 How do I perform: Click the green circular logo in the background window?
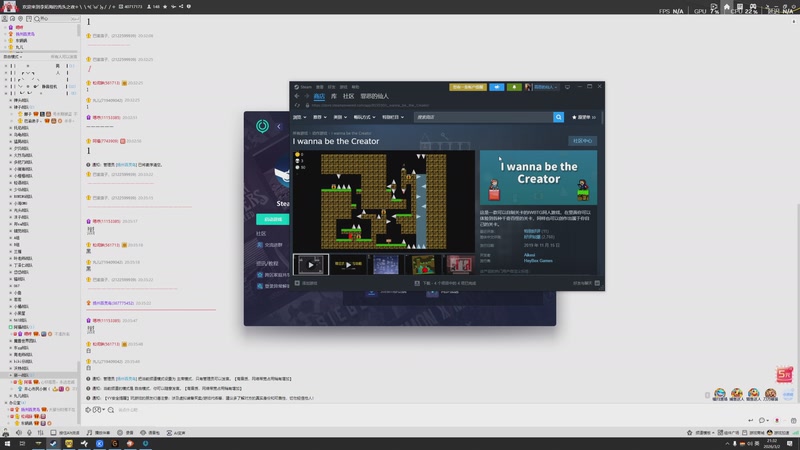(262, 126)
